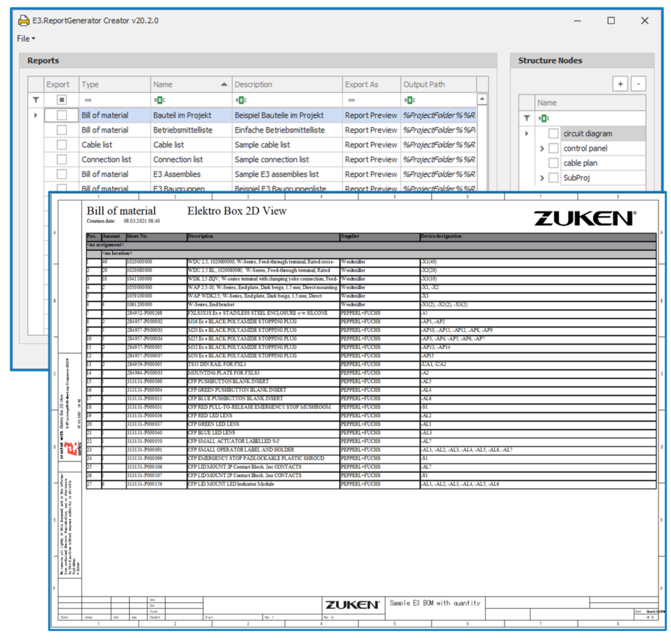Viewport: 671px width, 644px height.
Task: Click Report Preview for Cable list row
Action: [x=371, y=145]
